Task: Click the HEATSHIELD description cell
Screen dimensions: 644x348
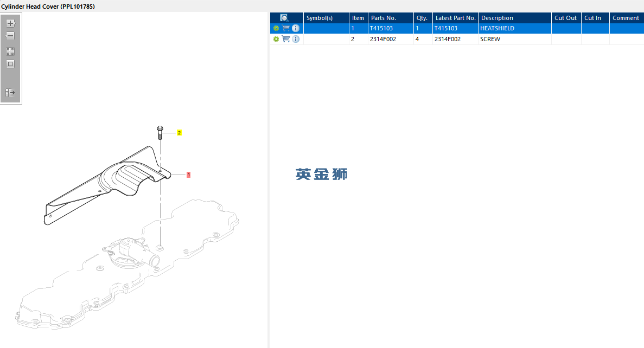Action: 515,28
